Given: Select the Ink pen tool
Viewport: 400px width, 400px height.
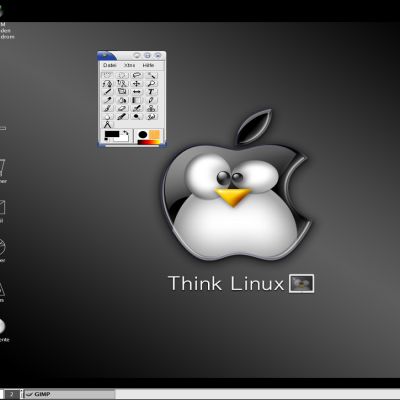Looking at the screenshot, I should (122, 117).
